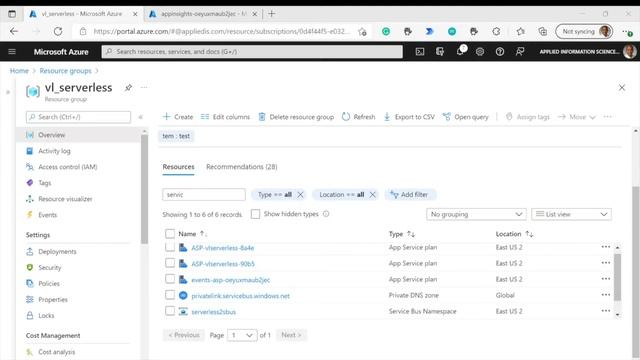Open more options next to vl_serverless title
This screenshot has height=360, width=640.
click(x=144, y=87)
